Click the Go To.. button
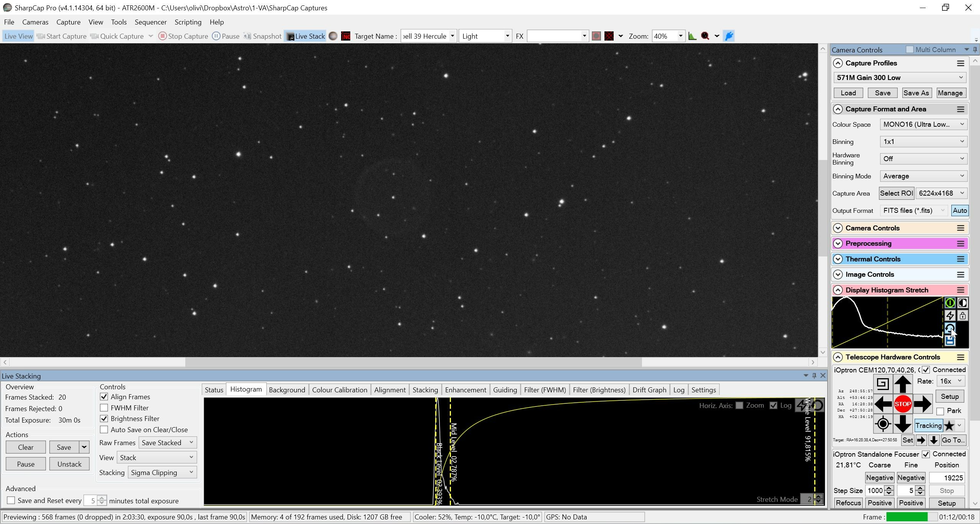The height and width of the screenshot is (524, 980). [x=953, y=440]
